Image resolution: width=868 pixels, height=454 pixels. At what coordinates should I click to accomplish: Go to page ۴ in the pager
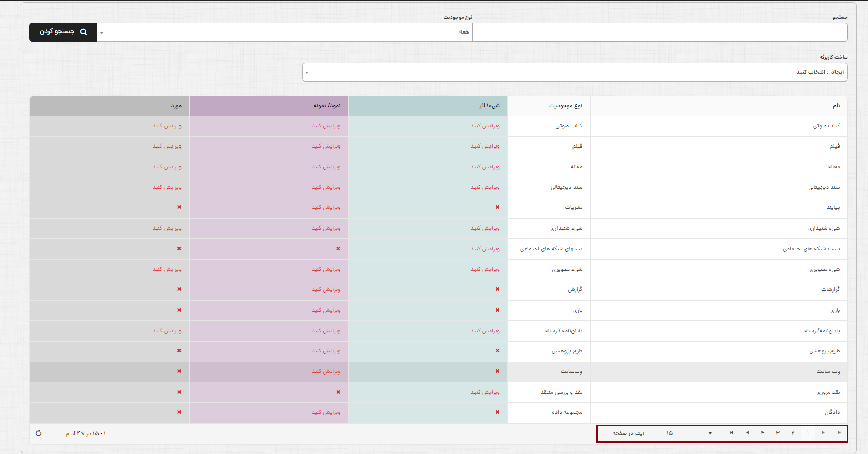coord(762,433)
